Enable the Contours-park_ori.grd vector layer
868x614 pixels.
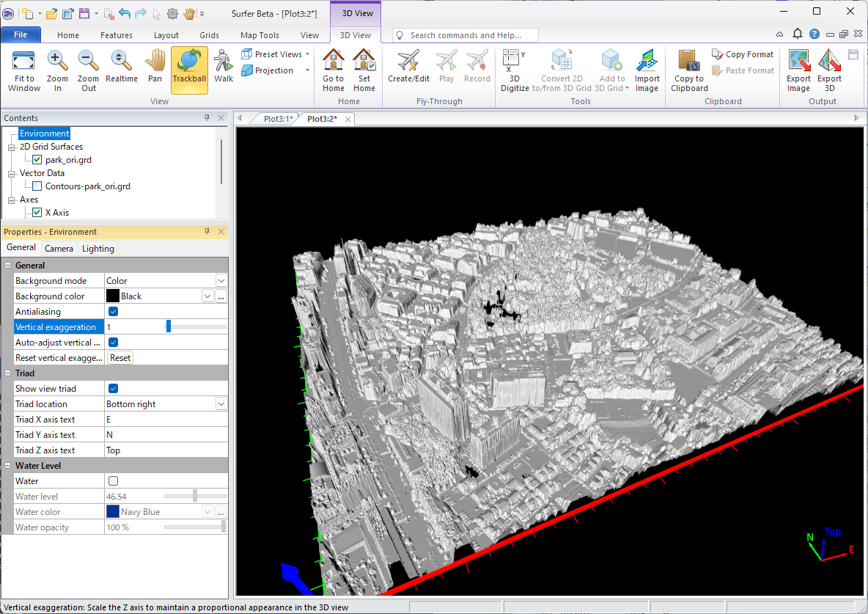tap(37, 186)
